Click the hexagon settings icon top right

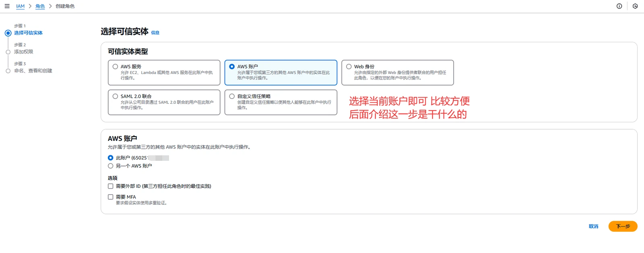pyautogui.click(x=635, y=6)
